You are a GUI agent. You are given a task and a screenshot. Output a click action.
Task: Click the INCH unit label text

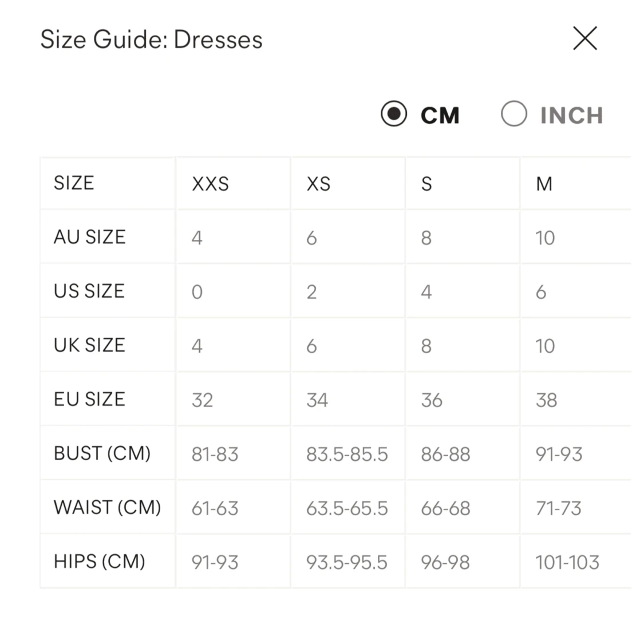(571, 115)
